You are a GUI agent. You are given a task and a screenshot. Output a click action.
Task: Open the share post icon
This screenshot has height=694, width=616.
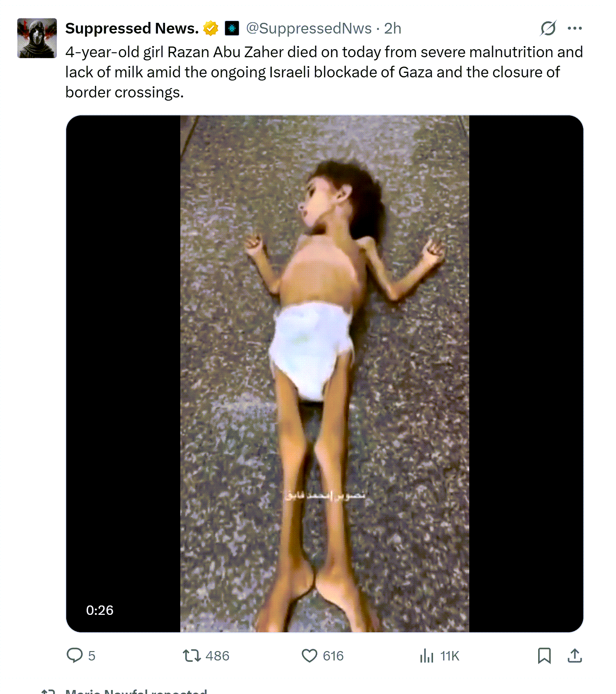click(575, 656)
